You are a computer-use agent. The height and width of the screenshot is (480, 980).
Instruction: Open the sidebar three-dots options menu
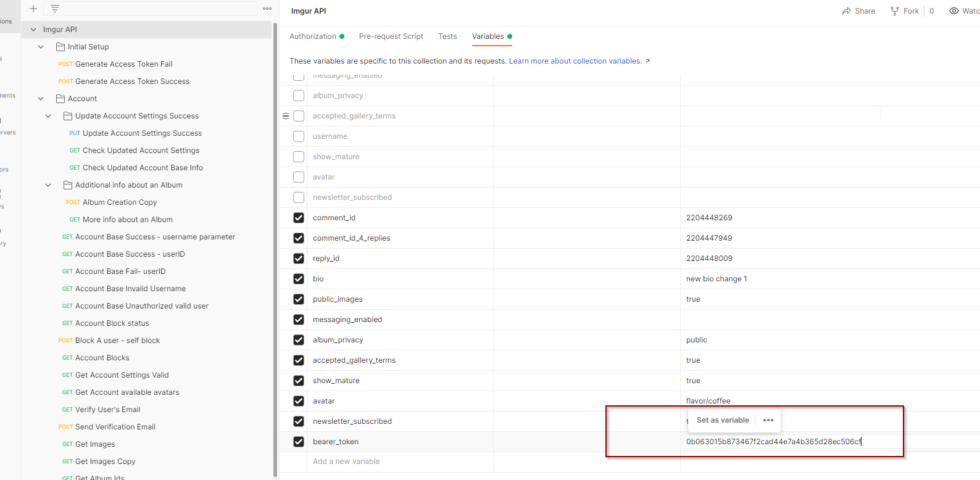pos(267,9)
